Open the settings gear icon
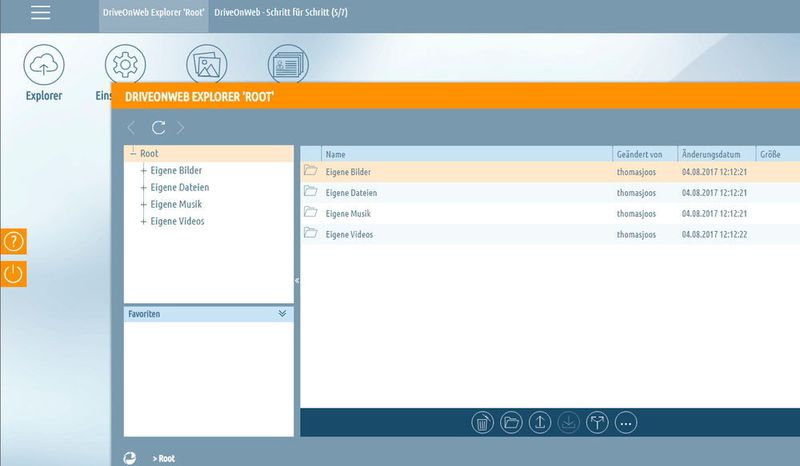Viewport: 800px width, 466px height. pos(125,65)
